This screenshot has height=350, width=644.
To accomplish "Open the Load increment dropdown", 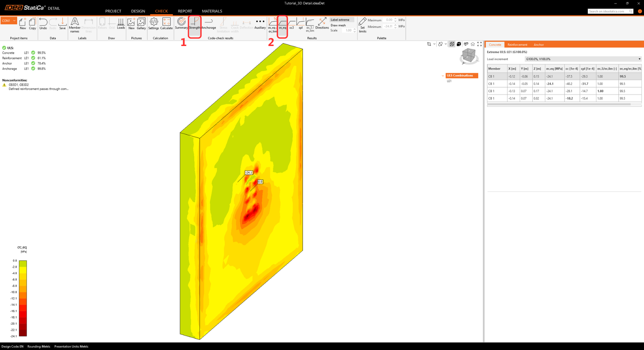I will coord(583,59).
